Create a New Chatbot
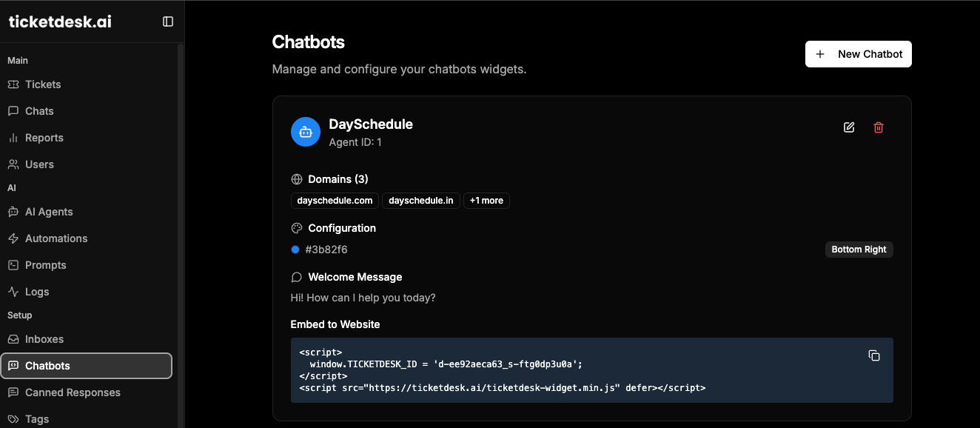Image resolution: width=980 pixels, height=428 pixels. coord(859,54)
